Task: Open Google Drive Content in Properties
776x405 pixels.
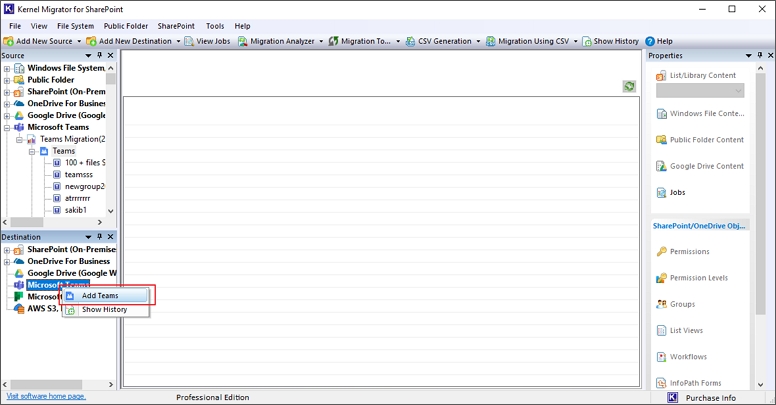Action: (700, 166)
